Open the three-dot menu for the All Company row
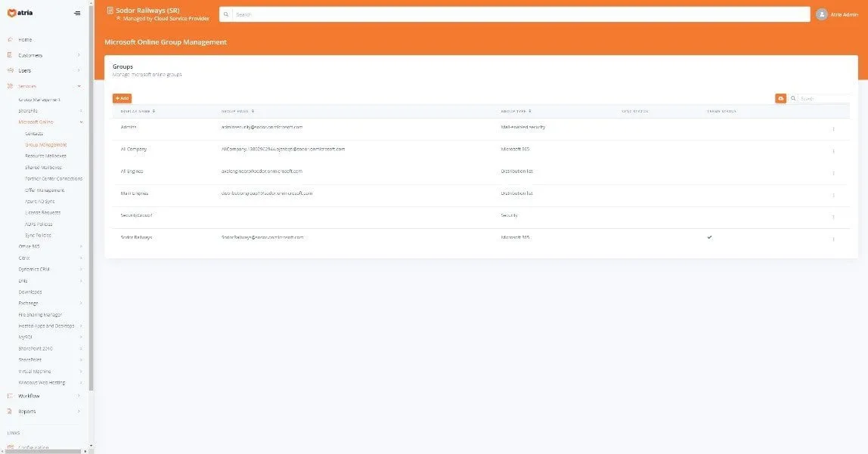The image size is (868, 454). pyautogui.click(x=833, y=151)
